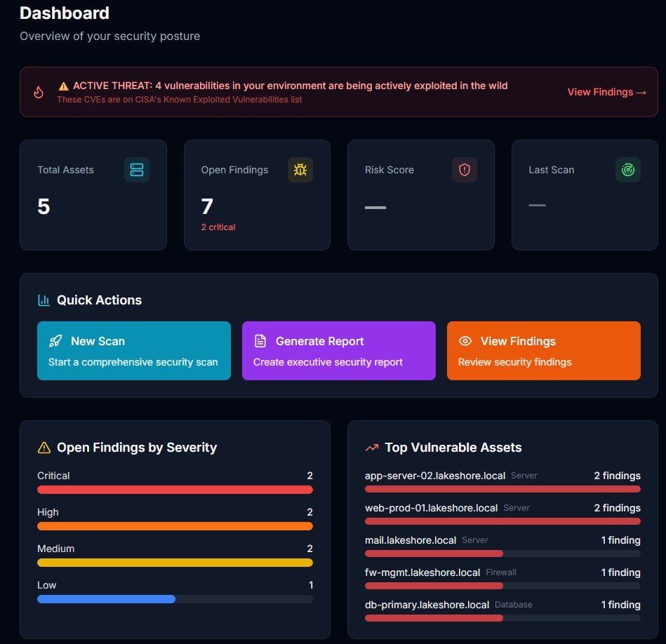The width and height of the screenshot is (666, 644).
Task: Click the bug icon on Open Findings card
Action: 300,170
